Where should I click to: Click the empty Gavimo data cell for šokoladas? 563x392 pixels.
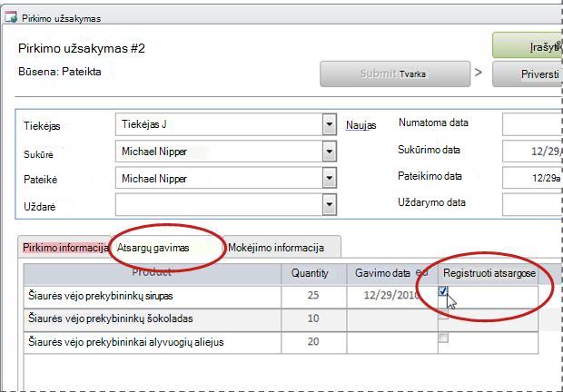391,319
